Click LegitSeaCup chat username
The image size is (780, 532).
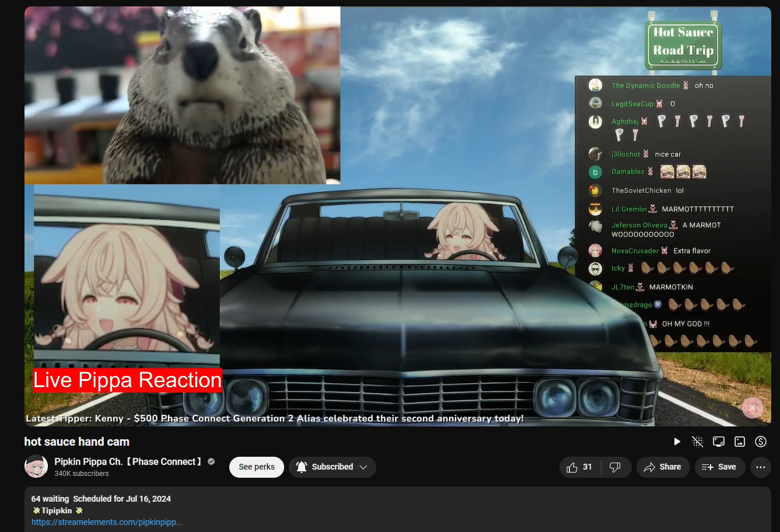tap(632, 104)
